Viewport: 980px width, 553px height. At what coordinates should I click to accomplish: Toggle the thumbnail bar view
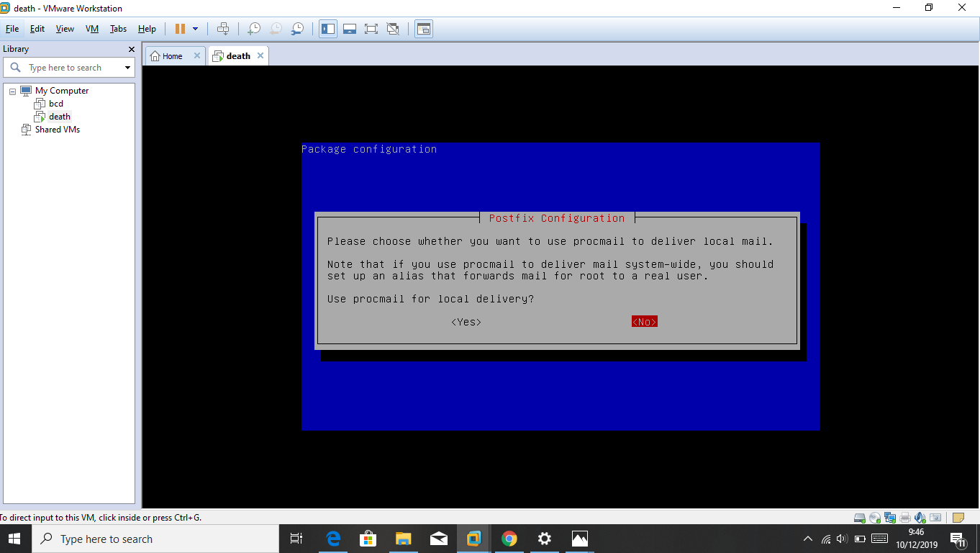coord(350,29)
